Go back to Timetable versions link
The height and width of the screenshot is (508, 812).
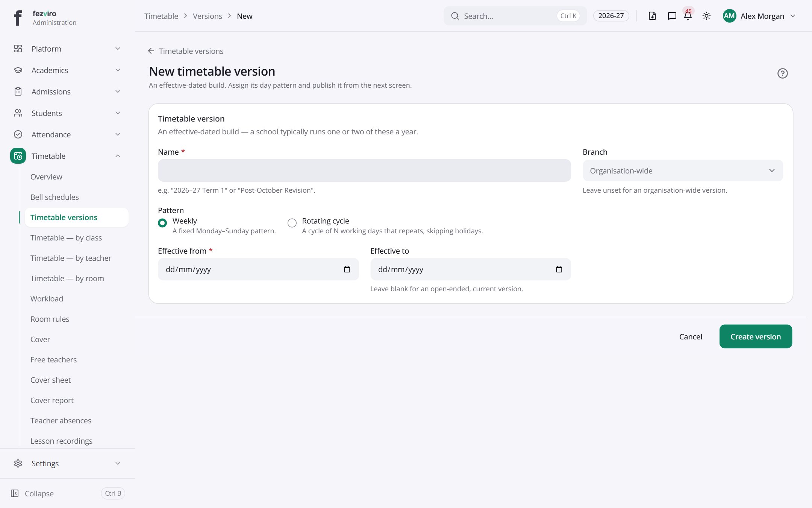(186, 51)
